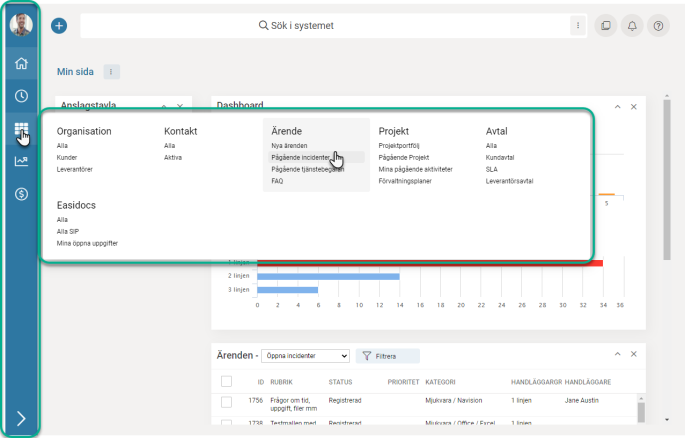Click the blue plus create button

coord(59,26)
